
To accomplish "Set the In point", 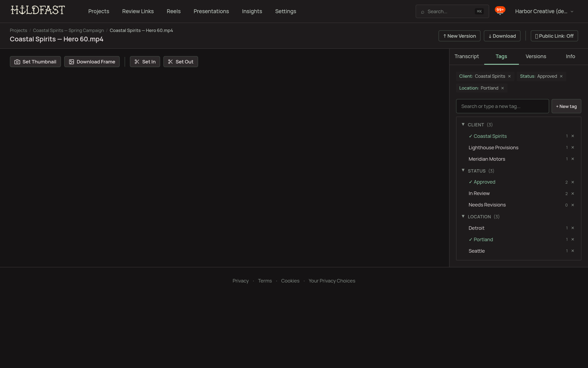I will [x=145, y=62].
